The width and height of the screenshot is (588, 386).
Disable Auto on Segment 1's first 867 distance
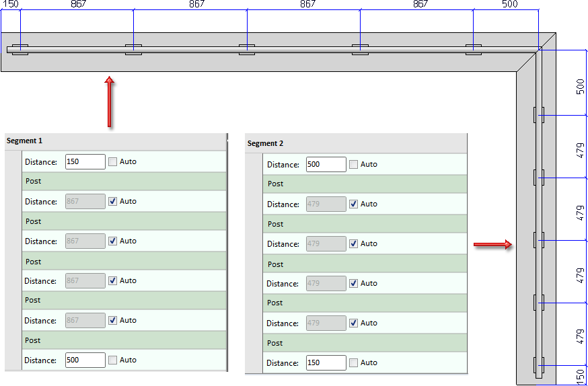click(113, 201)
